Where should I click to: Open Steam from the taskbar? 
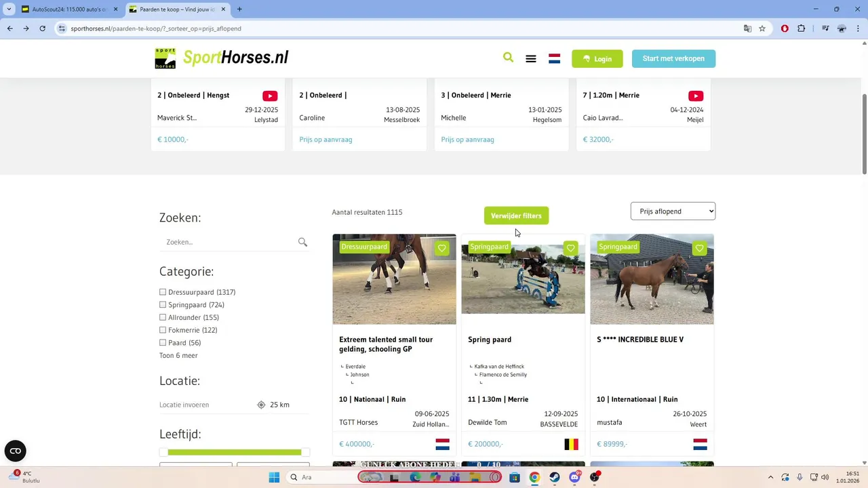coord(555,477)
